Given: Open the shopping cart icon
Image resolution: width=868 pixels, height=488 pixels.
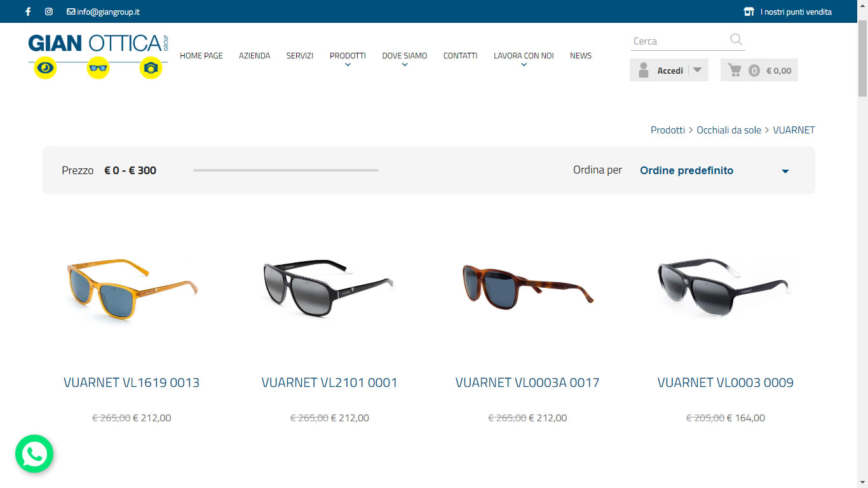Looking at the screenshot, I should click(735, 71).
